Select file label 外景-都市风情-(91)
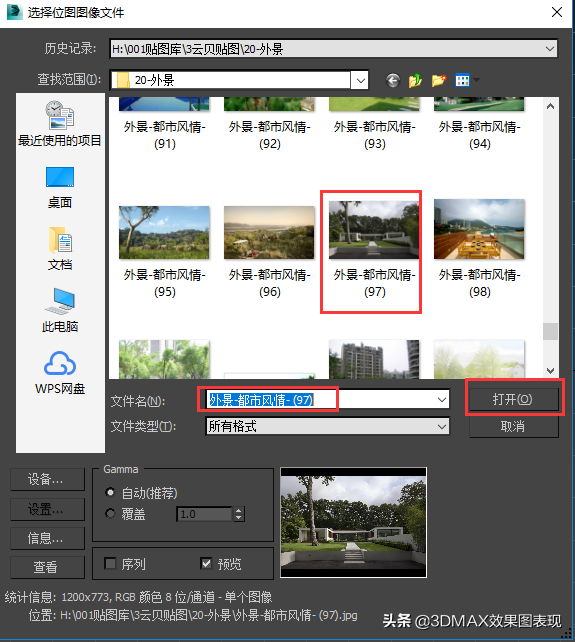Viewport: 575px width, 642px height. (165, 135)
